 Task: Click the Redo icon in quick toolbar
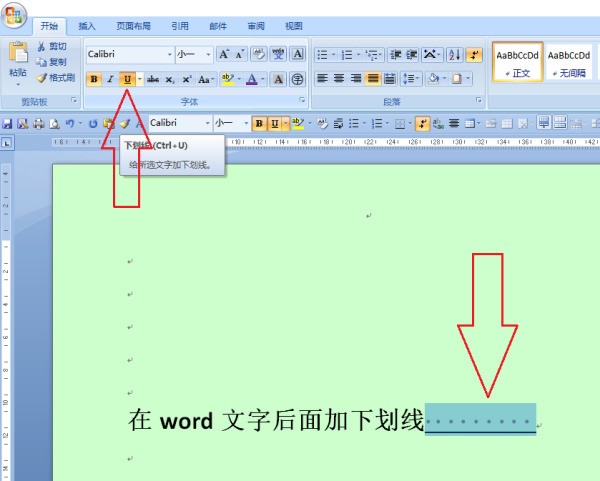[93, 124]
